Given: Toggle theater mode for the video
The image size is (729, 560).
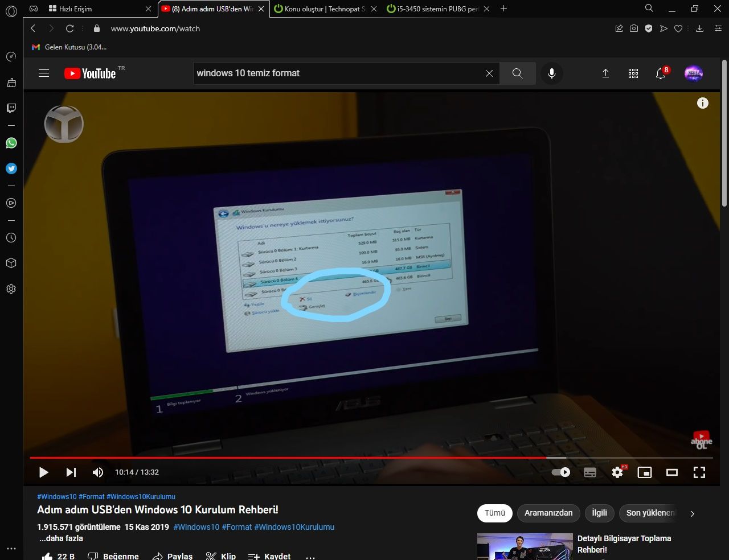Looking at the screenshot, I should point(672,472).
